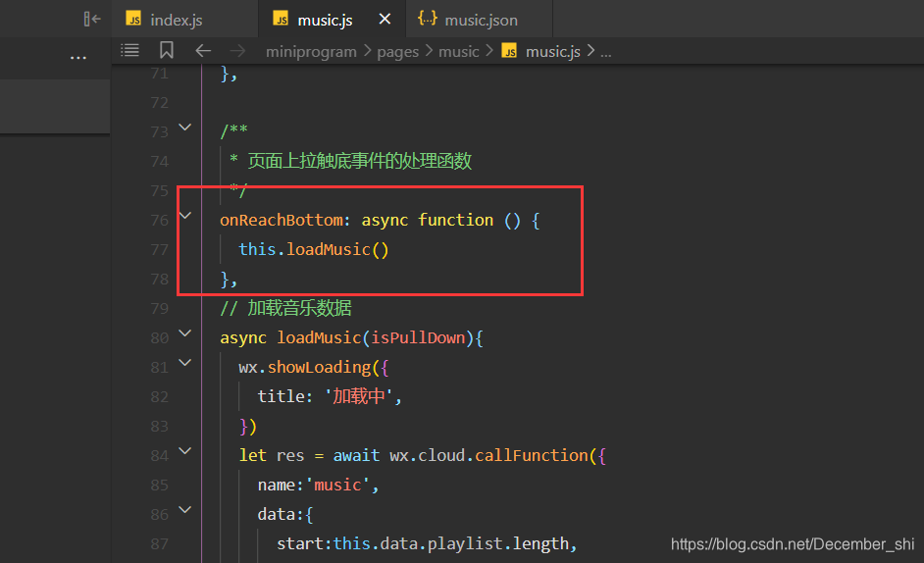Navigate back with left arrow

[203, 51]
